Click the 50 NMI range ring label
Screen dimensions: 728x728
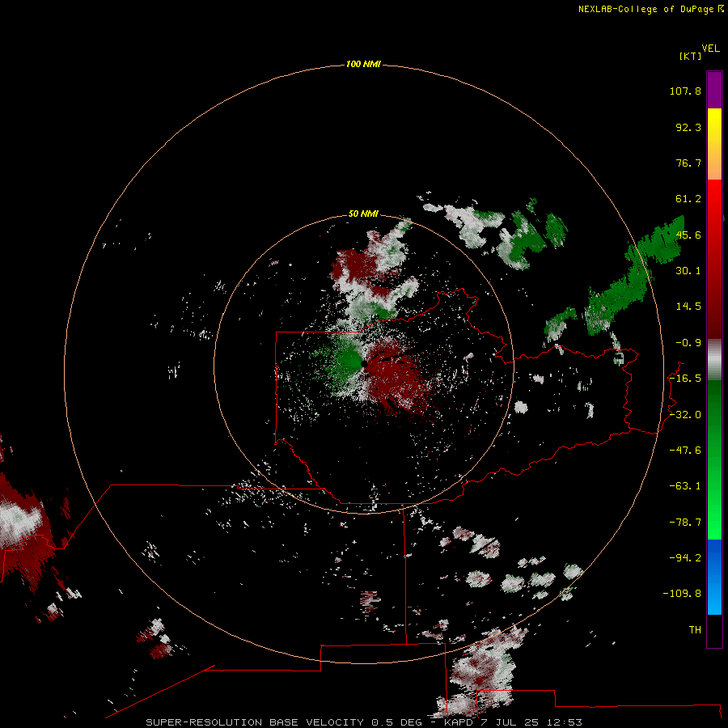coord(363,214)
